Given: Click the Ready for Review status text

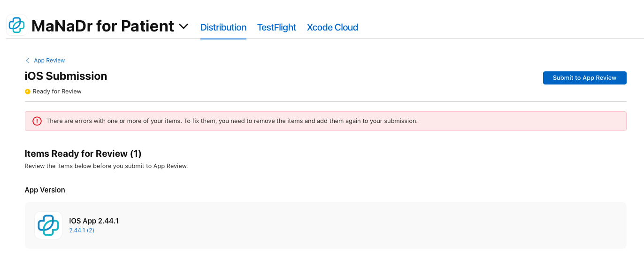Looking at the screenshot, I should click(x=57, y=92).
